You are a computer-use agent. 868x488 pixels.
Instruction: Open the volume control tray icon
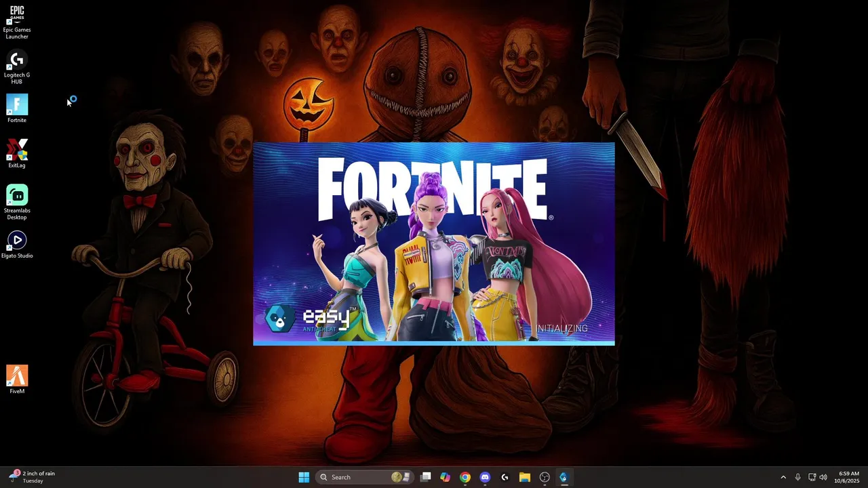(823, 477)
